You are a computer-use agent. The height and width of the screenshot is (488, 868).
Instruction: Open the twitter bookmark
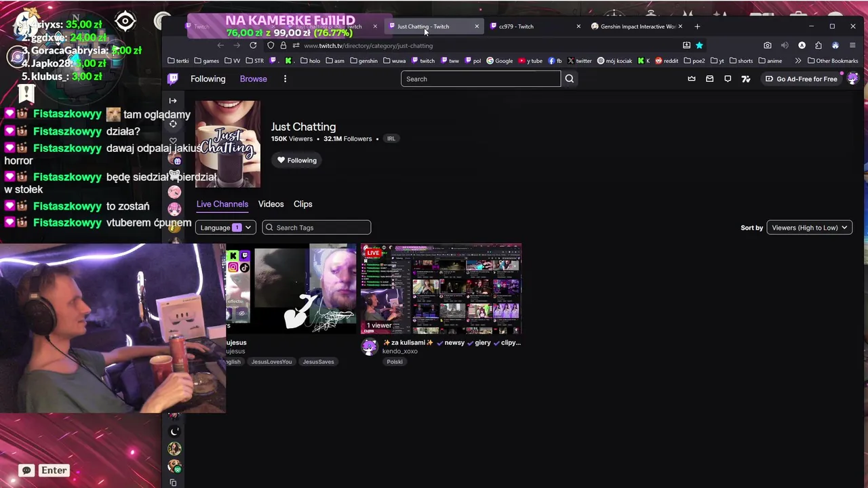click(x=579, y=60)
